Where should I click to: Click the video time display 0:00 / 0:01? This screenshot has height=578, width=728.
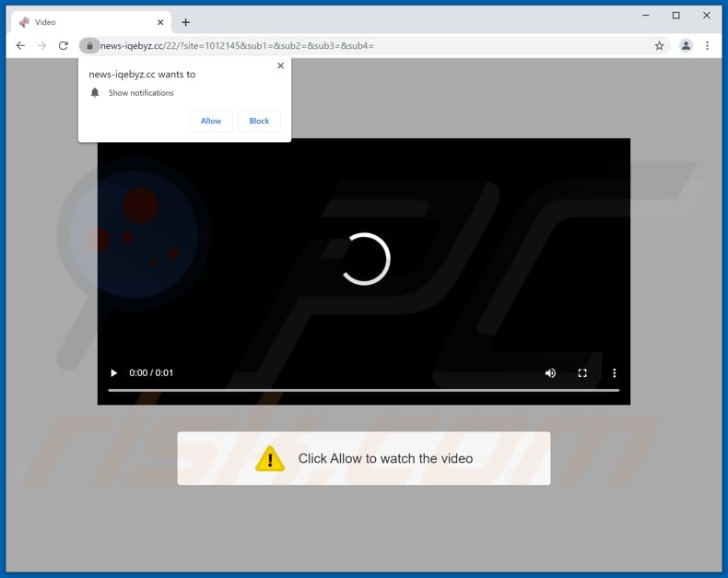(151, 372)
